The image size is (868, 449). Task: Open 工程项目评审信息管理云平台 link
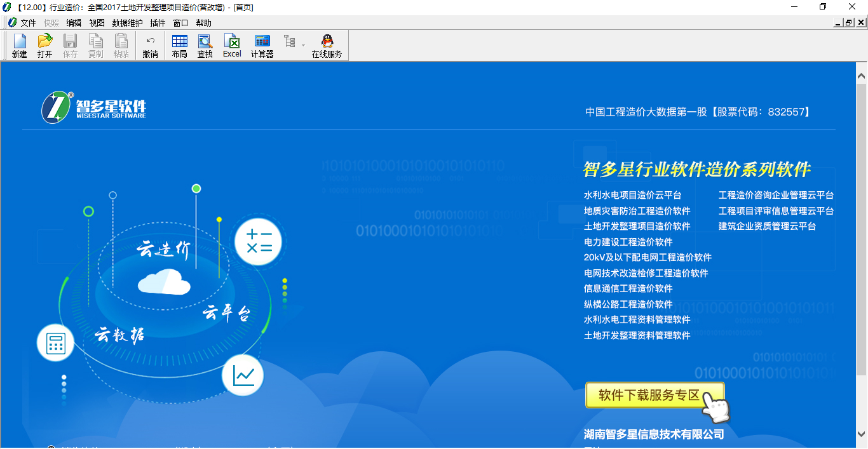pos(776,211)
